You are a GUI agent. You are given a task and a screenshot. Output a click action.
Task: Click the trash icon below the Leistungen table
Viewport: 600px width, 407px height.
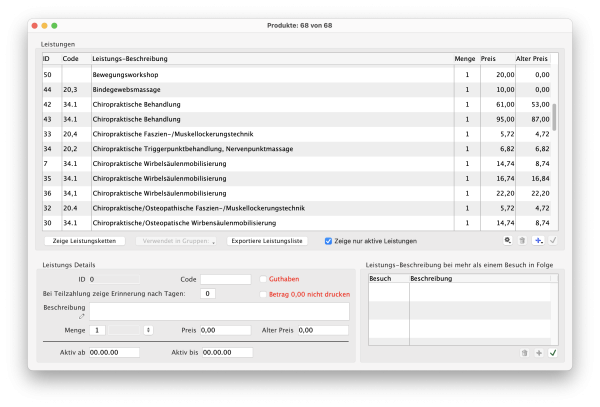(523, 241)
